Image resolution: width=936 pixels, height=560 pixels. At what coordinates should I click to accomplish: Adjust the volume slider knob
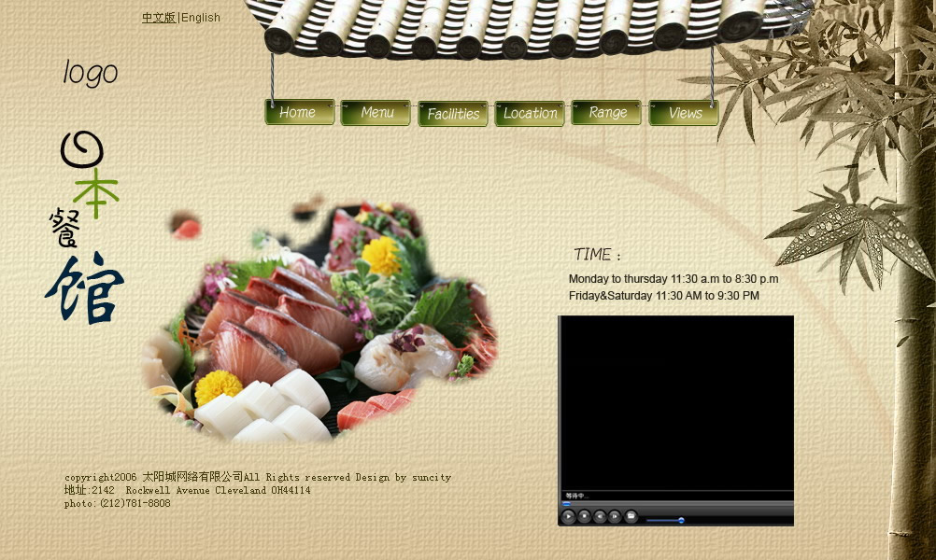tap(681, 520)
